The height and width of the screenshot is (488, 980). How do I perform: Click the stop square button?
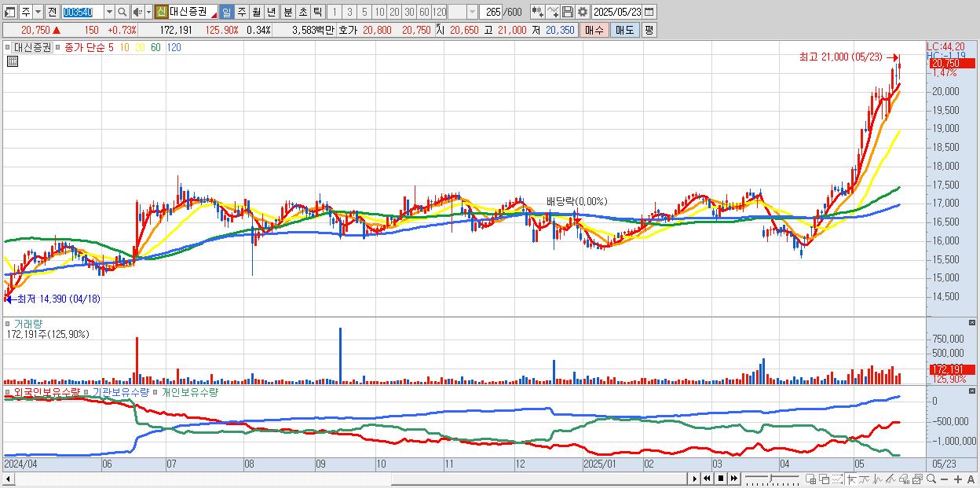[x=721, y=479]
